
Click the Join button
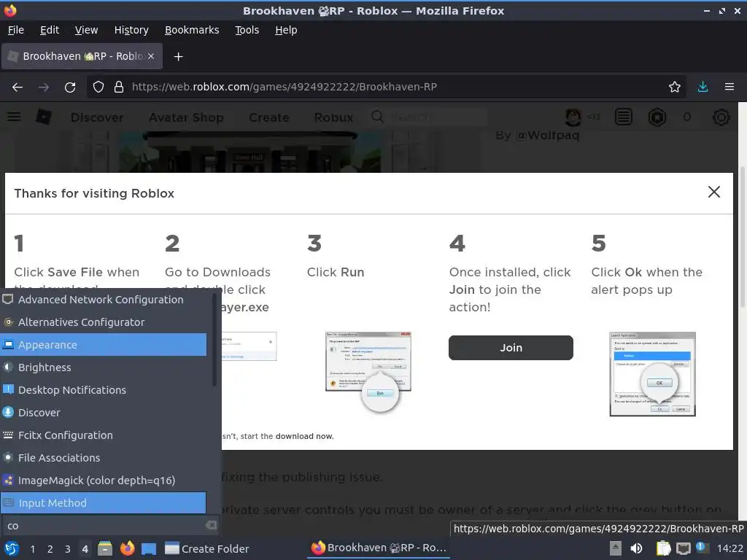(511, 348)
